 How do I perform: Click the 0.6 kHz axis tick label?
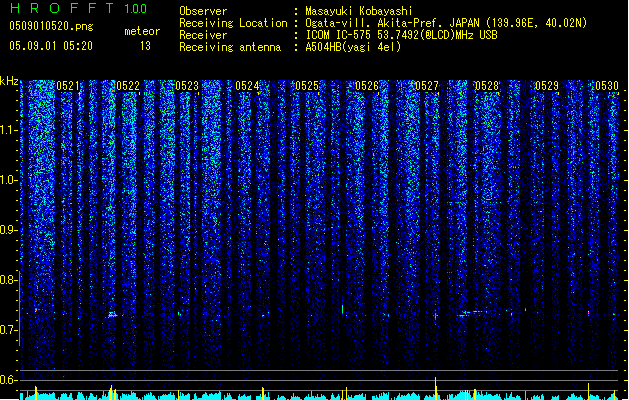9,380
